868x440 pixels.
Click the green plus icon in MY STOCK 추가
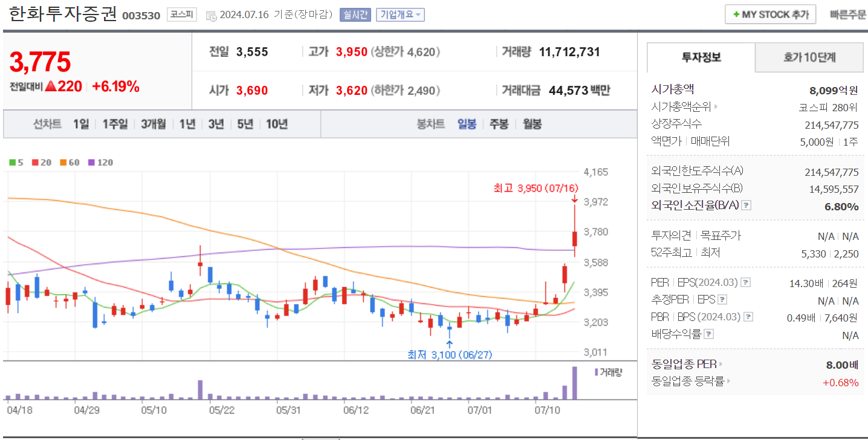[736, 15]
